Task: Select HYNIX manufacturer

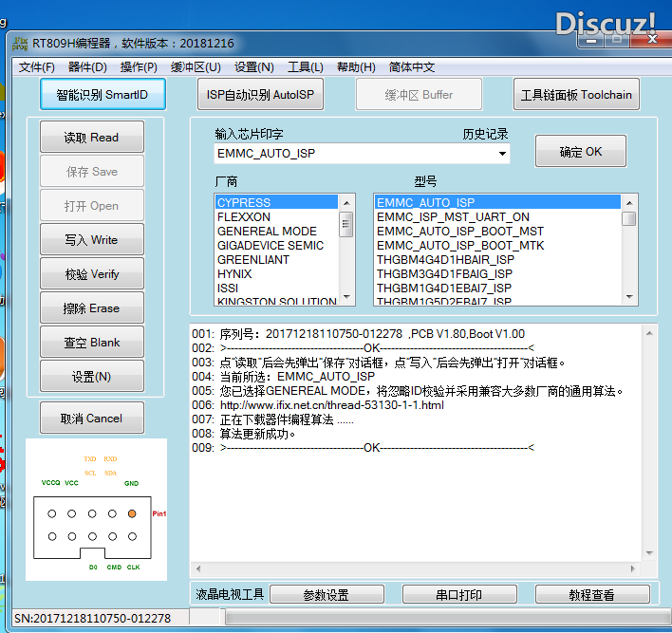Action: (277, 274)
